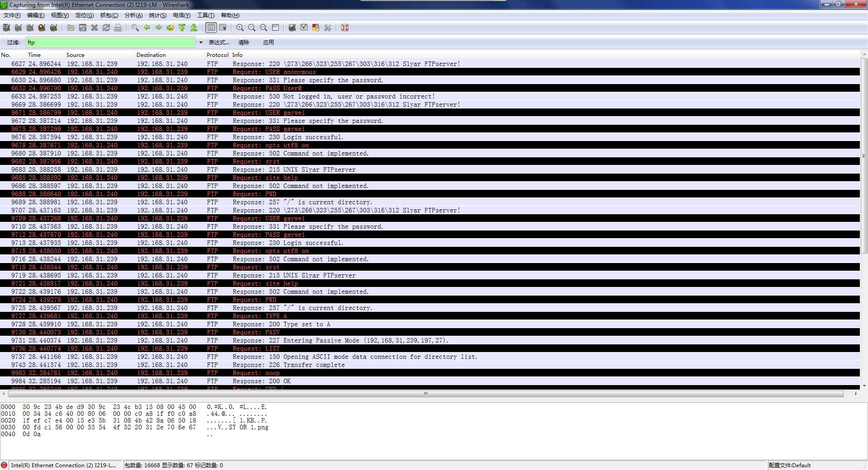
Task: Open help via the lifebuoy icon
Action: 345,28
